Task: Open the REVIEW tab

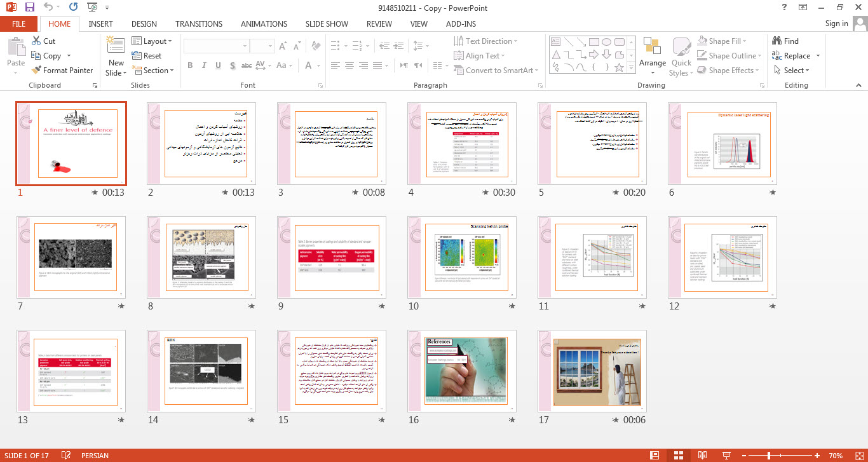Action: 379,24
